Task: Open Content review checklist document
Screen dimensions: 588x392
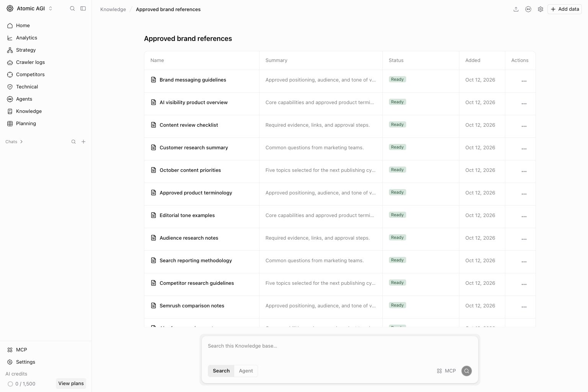Action: [189, 125]
